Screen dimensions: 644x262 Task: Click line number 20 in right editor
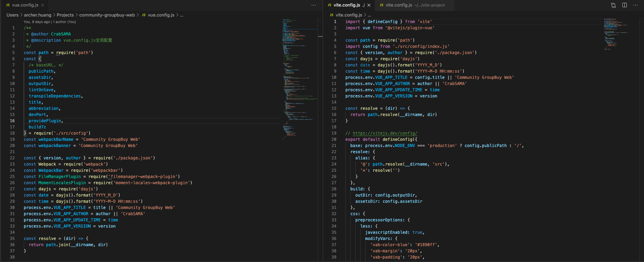[334, 139]
